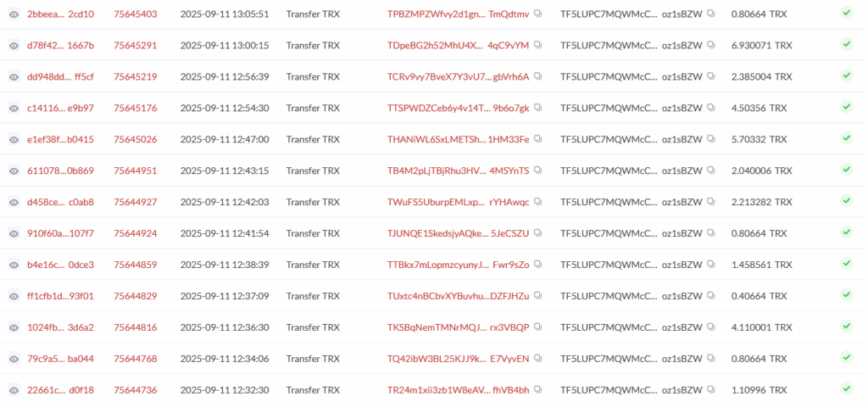
Task: Click the green success checkmark for the 5.70332 TRX transfer
Action: [x=846, y=139]
